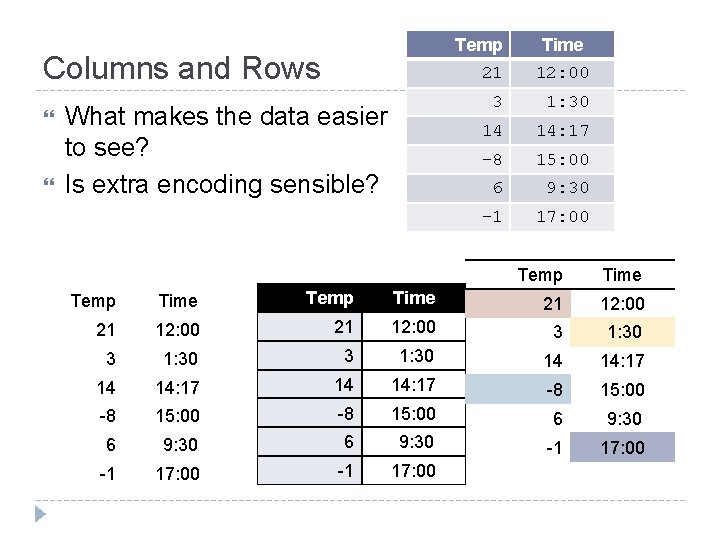The height and width of the screenshot is (540, 720).
Task: Click the 14:17 cell in bordered table
Action: pyautogui.click(x=414, y=384)
